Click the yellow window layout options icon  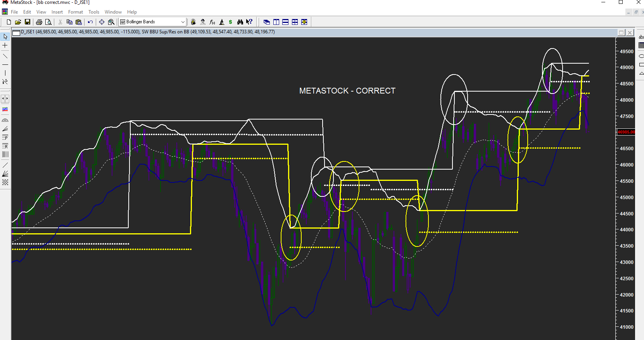click(x=304, y=22)
